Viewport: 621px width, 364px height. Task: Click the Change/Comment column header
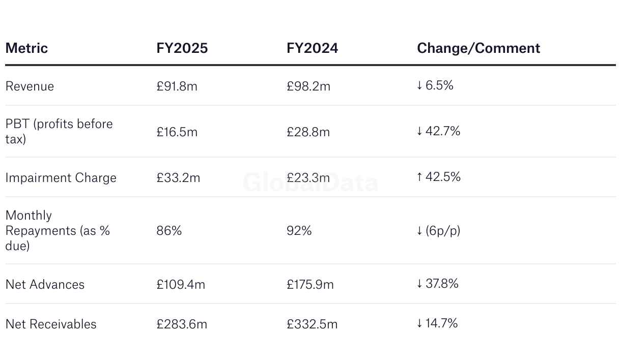[x=478, y=48]
